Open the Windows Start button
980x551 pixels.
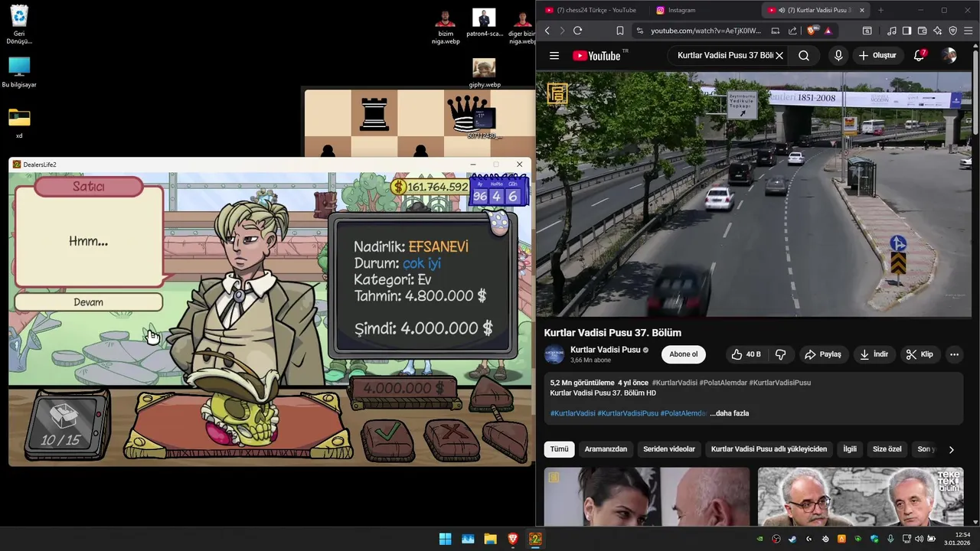click(445, 539)
